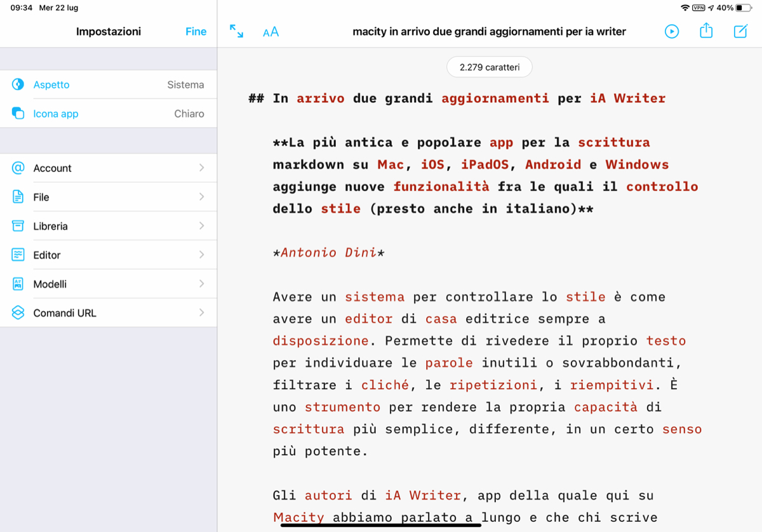The image size is (762, 532).
Task: Open the AA text size options
Action: (271, 32)
